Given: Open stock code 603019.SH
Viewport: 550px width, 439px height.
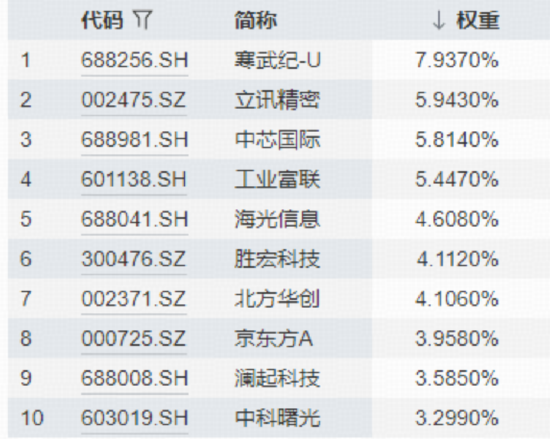Looking at the screenshot, I should pos(135,418).
